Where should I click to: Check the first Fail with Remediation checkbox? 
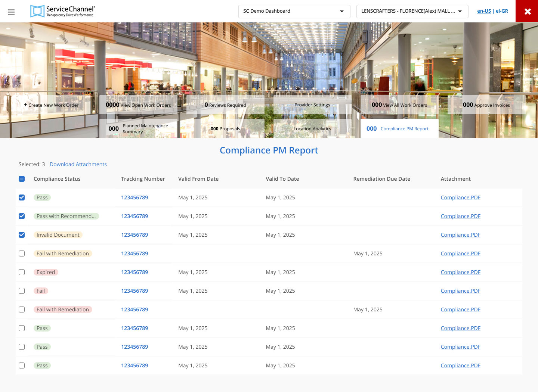[x=22, y=253]
